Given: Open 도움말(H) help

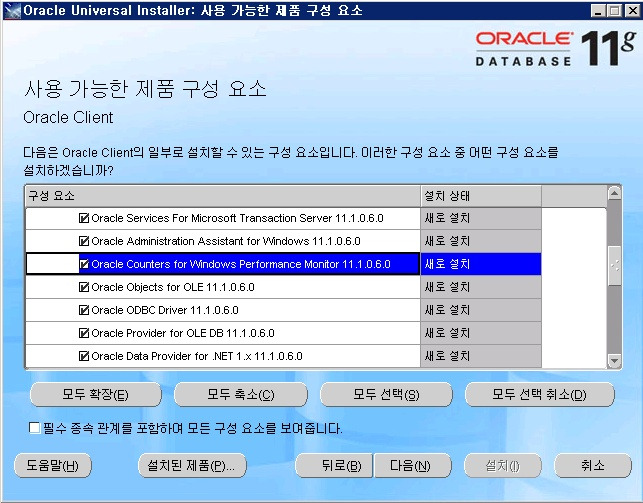Looking at the screenshot, I should tap(52, 465).
